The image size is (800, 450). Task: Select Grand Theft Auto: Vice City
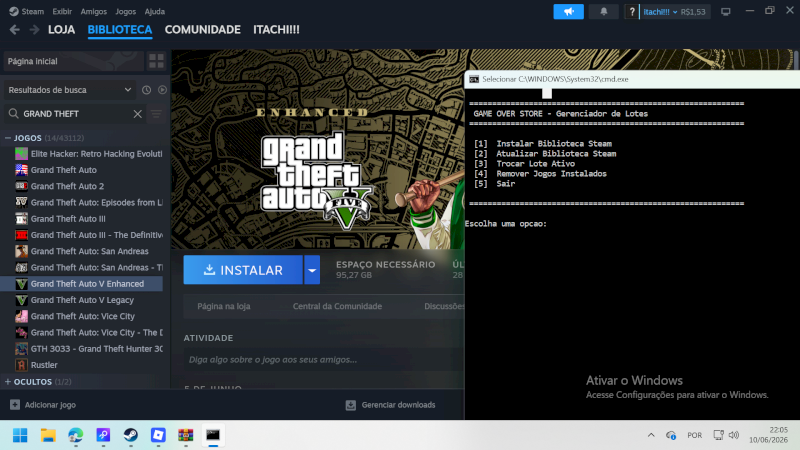coord(82,316)
